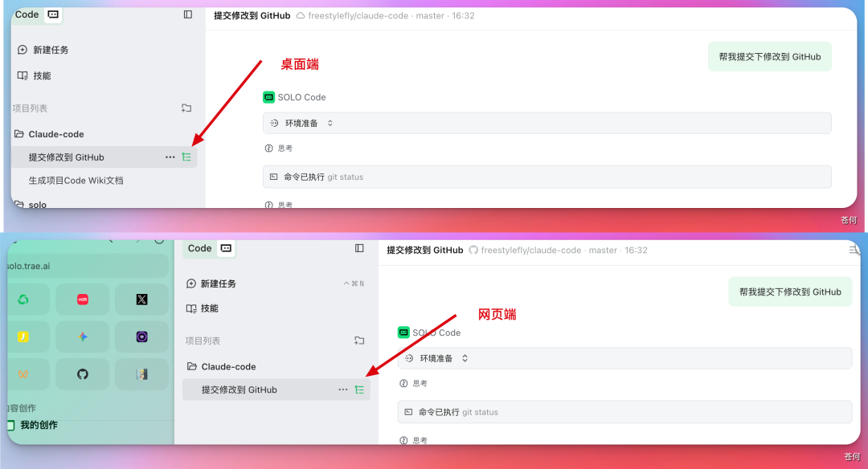Click the 技能 book icon in the sidebar
This screenshot has height=469, width=868.
coord(23,75)
